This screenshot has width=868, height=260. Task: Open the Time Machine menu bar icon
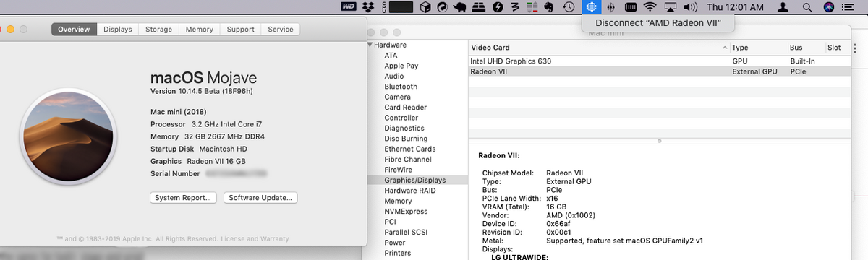(x=569, y=7)
